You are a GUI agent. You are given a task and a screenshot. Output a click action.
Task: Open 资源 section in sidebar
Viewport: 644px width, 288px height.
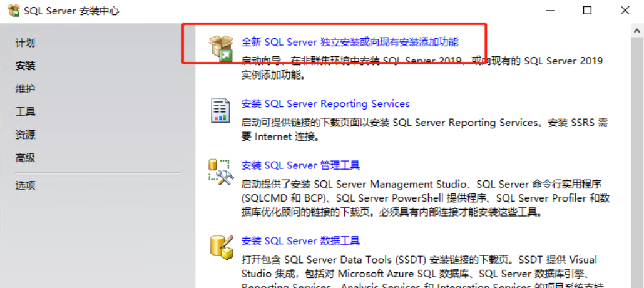click(x=26, y=135)
